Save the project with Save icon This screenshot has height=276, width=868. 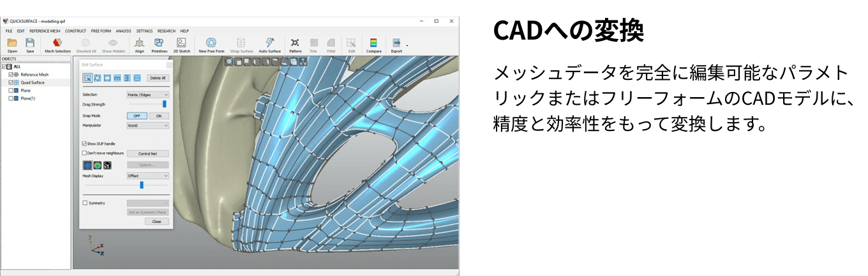[30, 43]
